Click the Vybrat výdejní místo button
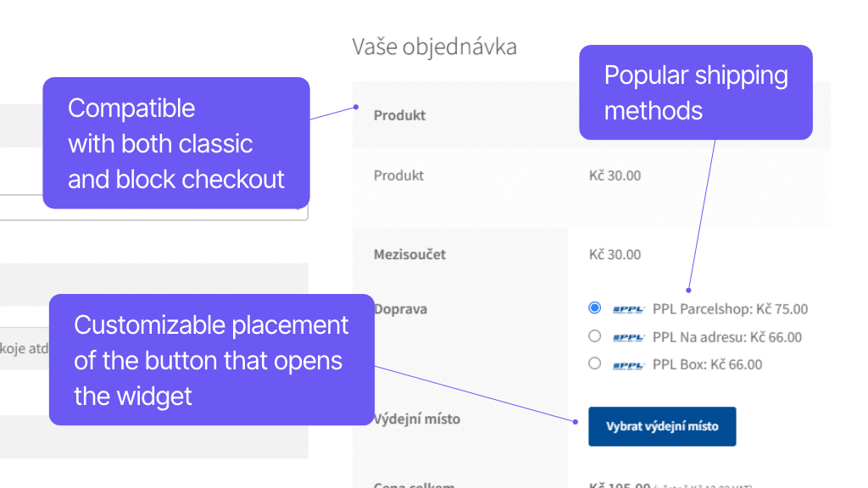The image size is (868, 488). tap(662, 426)
